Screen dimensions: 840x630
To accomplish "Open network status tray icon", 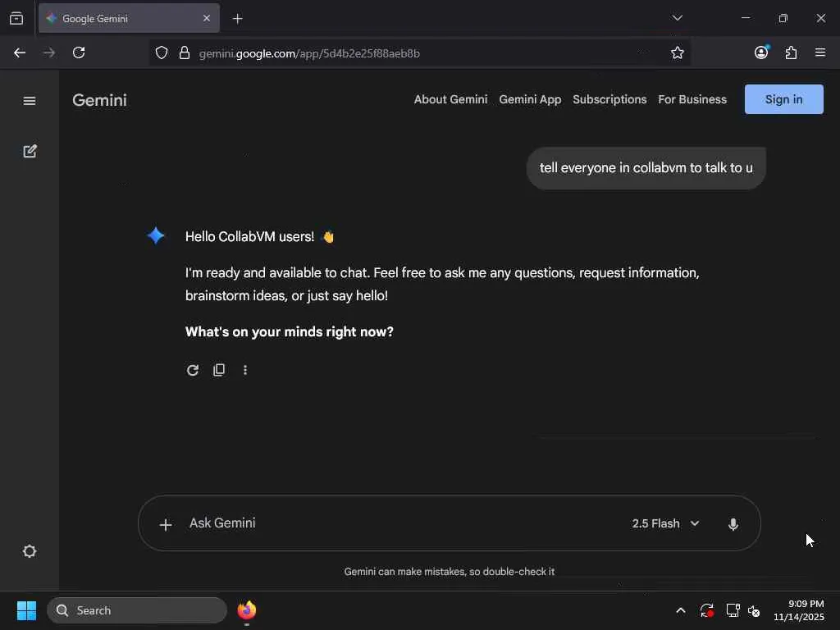I will (733, 610).
